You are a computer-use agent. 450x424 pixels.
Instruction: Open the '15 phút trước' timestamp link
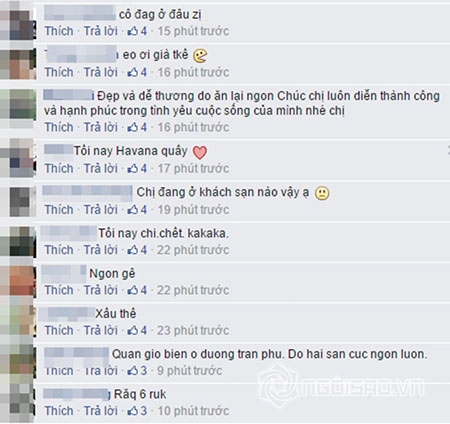(193, 31)
